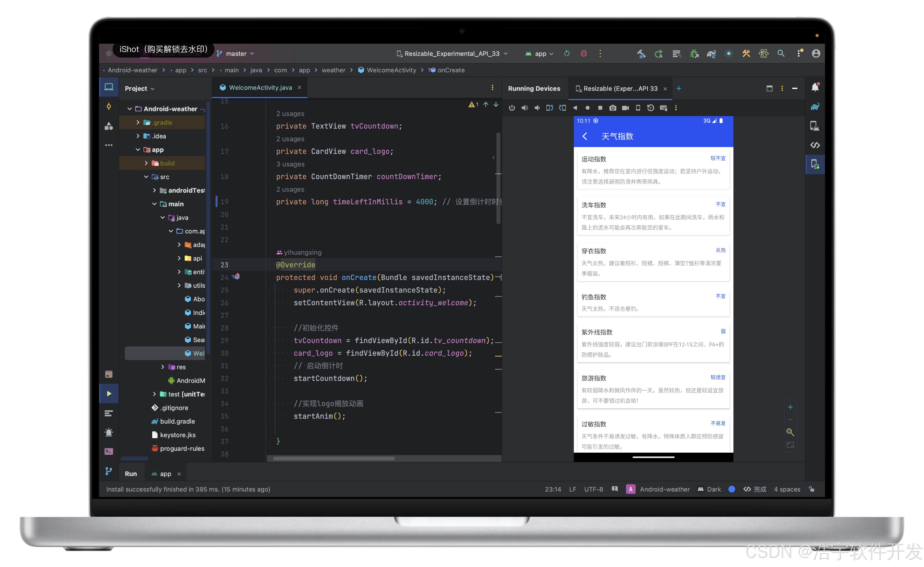Select the app tab in Run panel

[165, 474]
